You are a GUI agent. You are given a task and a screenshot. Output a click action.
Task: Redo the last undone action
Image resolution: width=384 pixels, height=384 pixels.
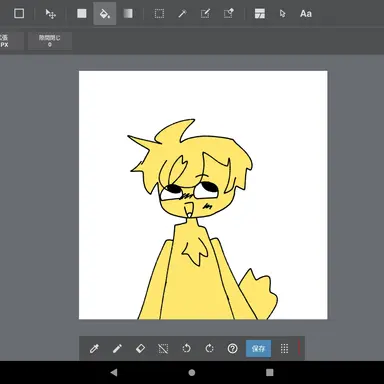click(x=209, y=349)
